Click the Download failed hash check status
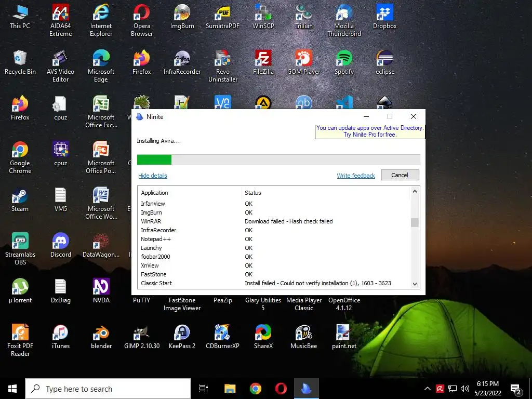532x399 pixels. coord(289,221)
